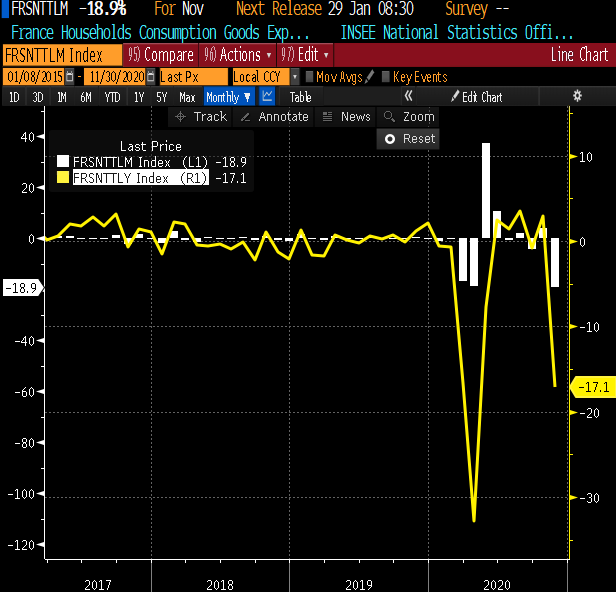Click the Reset radio button
This screenshot has width=616, height=592.
390,139
